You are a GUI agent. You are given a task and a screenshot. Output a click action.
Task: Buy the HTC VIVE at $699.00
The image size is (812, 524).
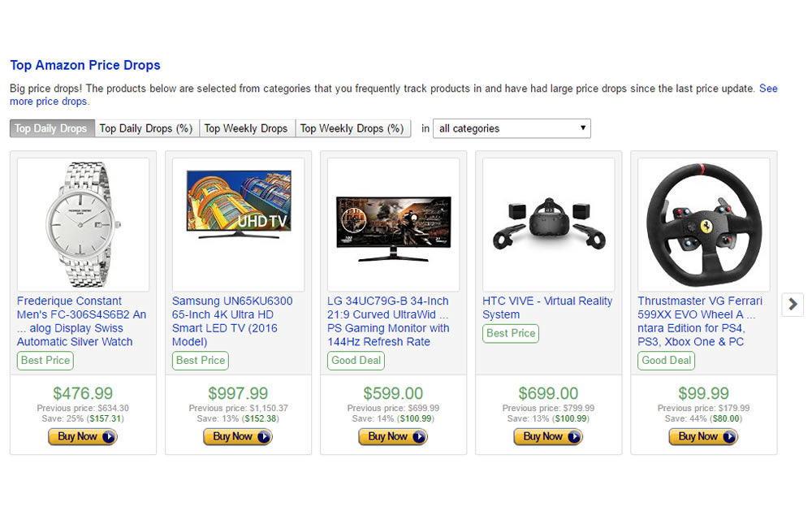point(548,437)
